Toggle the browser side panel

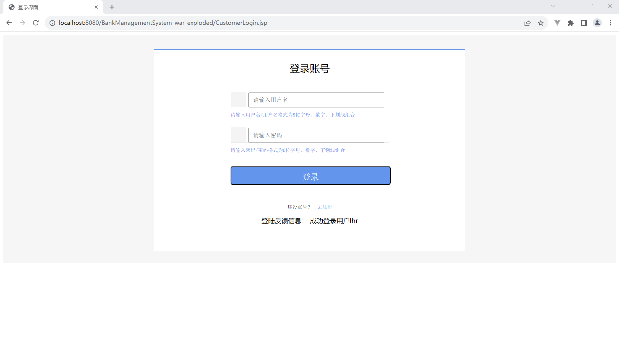[x=584, y=23]
